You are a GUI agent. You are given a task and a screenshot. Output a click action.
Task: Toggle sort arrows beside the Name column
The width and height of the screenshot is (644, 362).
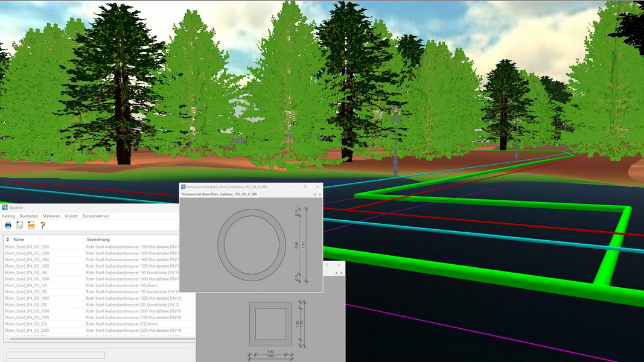[8, 240]
